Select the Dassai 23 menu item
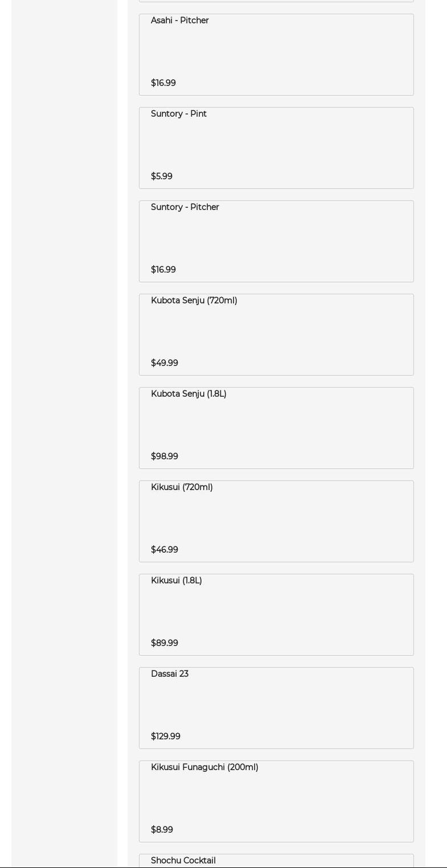 point(276,707)
